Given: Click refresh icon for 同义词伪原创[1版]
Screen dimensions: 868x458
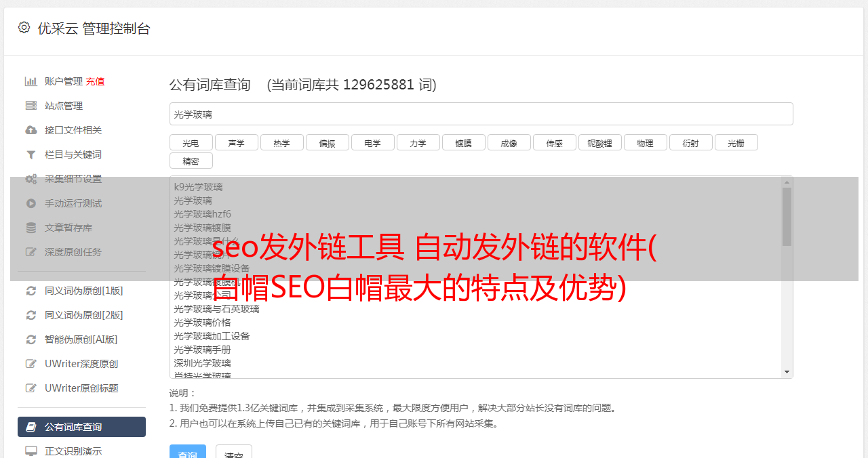Looking at the screenshot, I should [x=31, y=291].
